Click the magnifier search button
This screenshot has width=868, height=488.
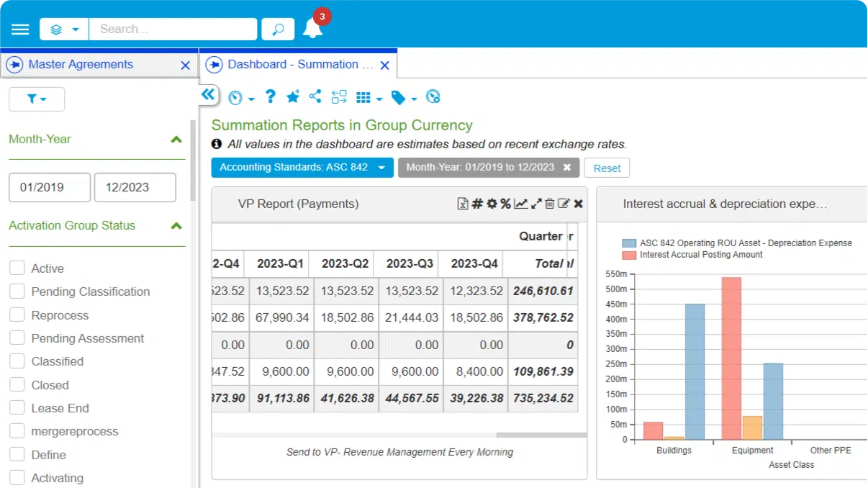point(278,30)
